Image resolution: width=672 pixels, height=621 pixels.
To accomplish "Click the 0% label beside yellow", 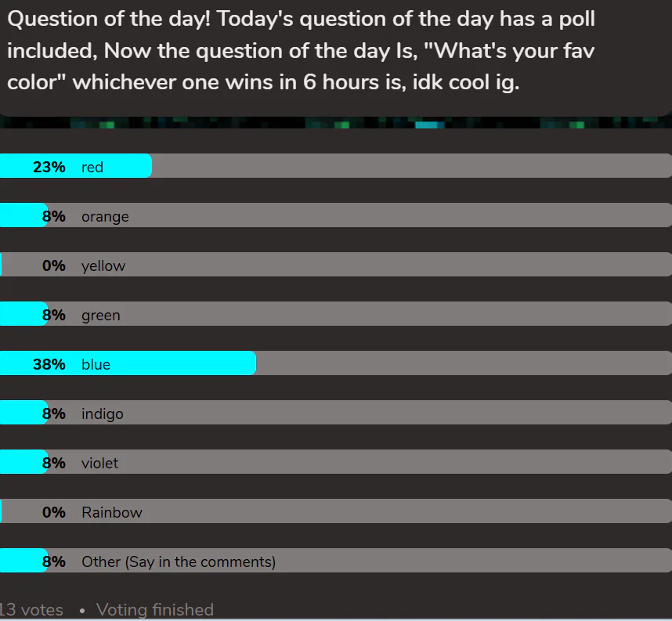I will click(54, 265).
